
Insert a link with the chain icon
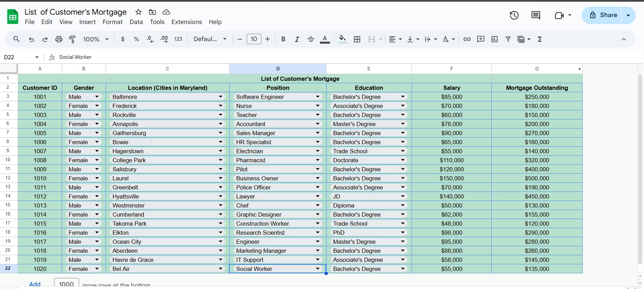(x=467, y=39)
